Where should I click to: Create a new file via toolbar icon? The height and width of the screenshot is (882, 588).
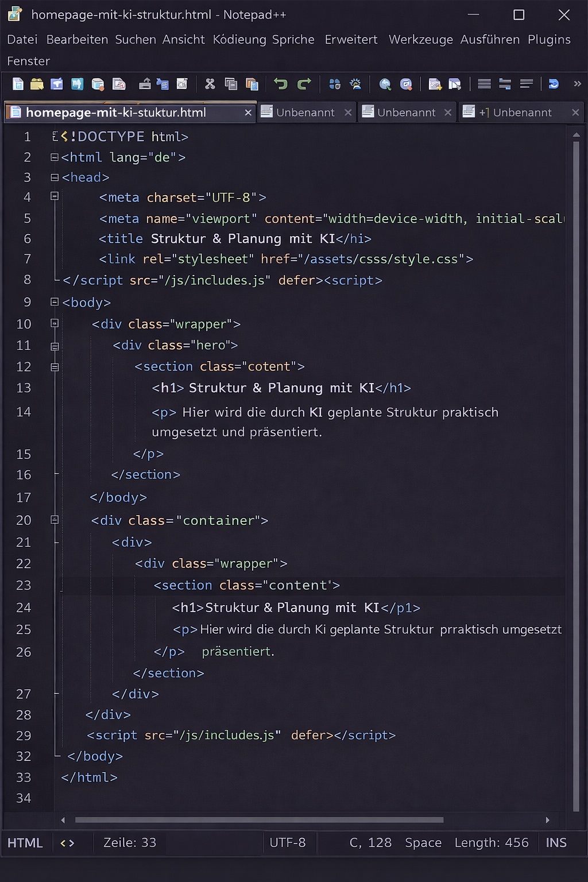[x=17, y=84]
